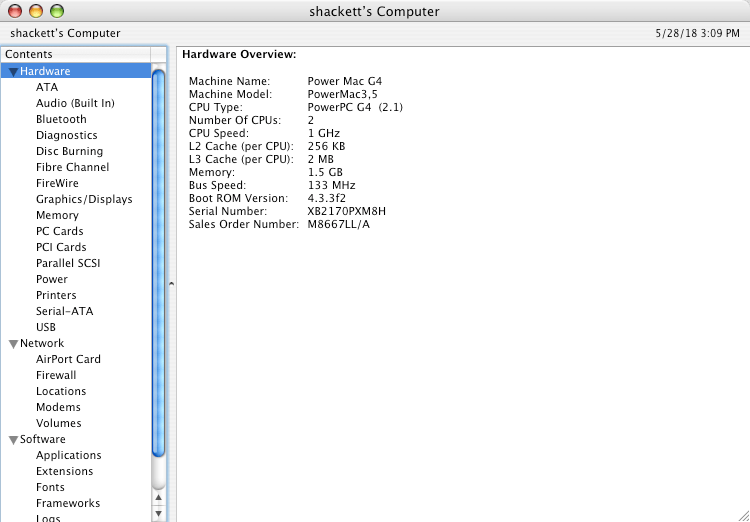The image size is (750, 522).
Task: Open PC Cards entry
Action: click(59, 231)
